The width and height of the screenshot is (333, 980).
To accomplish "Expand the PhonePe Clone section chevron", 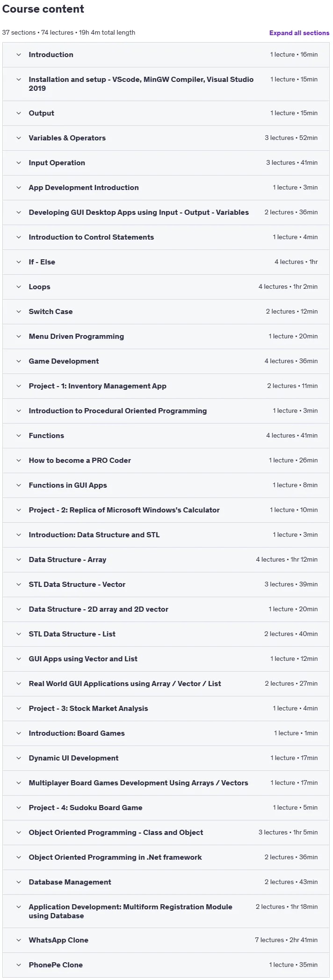I will pos(19,965).
